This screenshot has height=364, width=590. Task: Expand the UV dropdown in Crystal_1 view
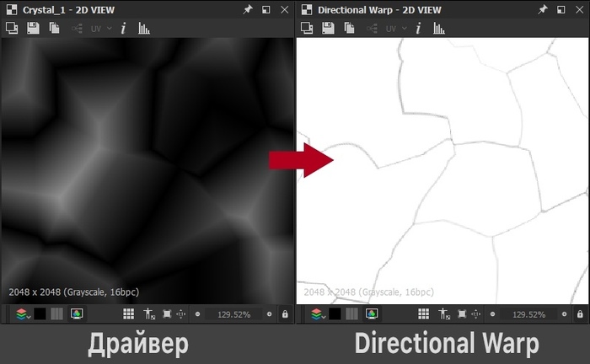pos(101,28)
